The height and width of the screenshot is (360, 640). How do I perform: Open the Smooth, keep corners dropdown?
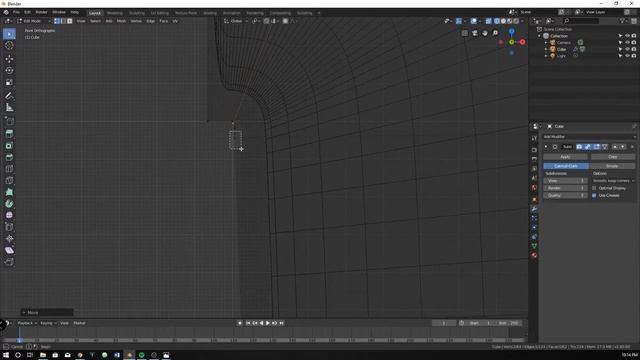[613, 180]
